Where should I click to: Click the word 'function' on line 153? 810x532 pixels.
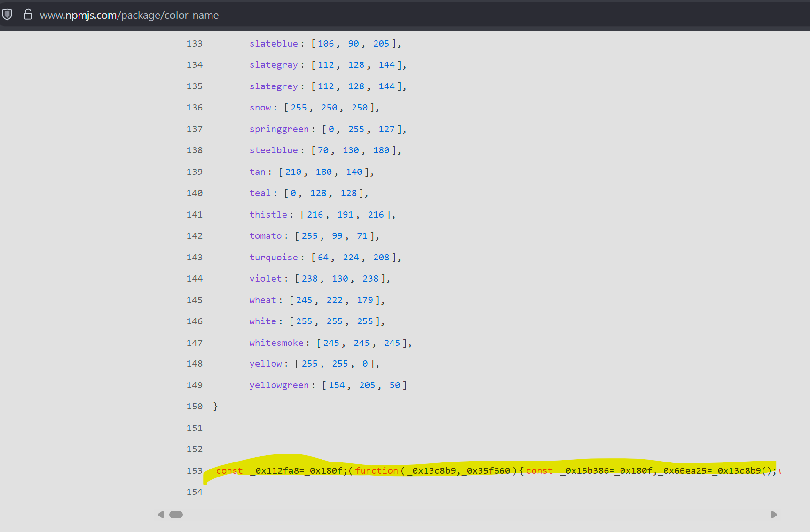coord(376,470)
